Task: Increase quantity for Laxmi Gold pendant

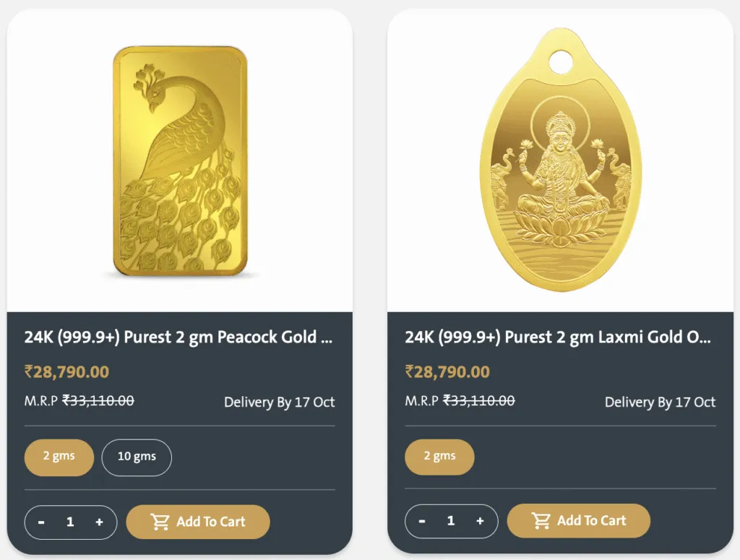Action: 480,521
